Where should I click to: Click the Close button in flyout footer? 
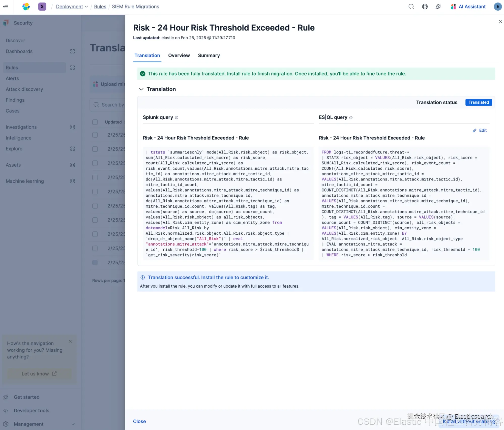click(139, 421)
